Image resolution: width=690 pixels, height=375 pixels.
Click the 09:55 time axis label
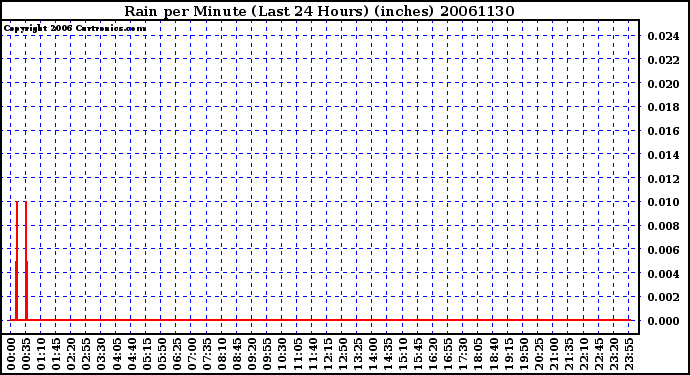click(x=267, y=354)
